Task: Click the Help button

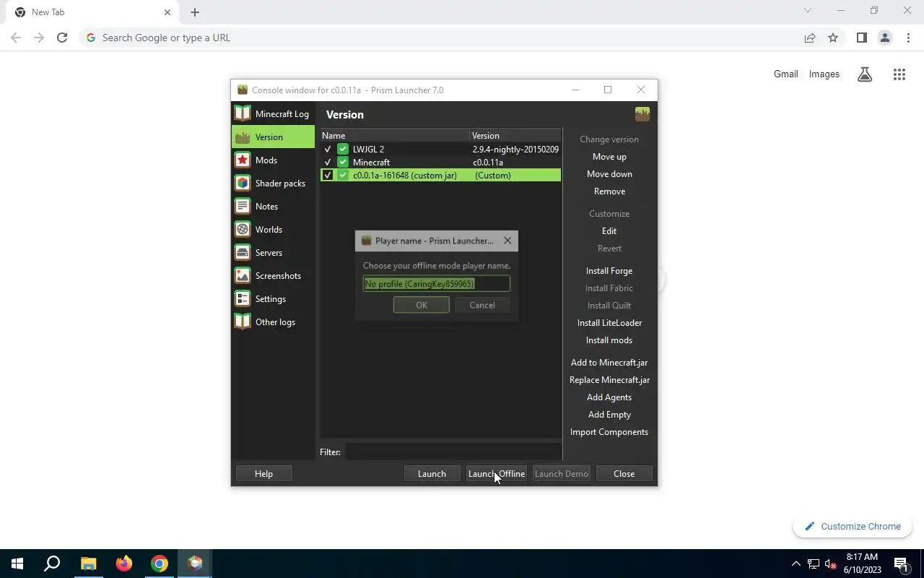Action: [264, 474]
